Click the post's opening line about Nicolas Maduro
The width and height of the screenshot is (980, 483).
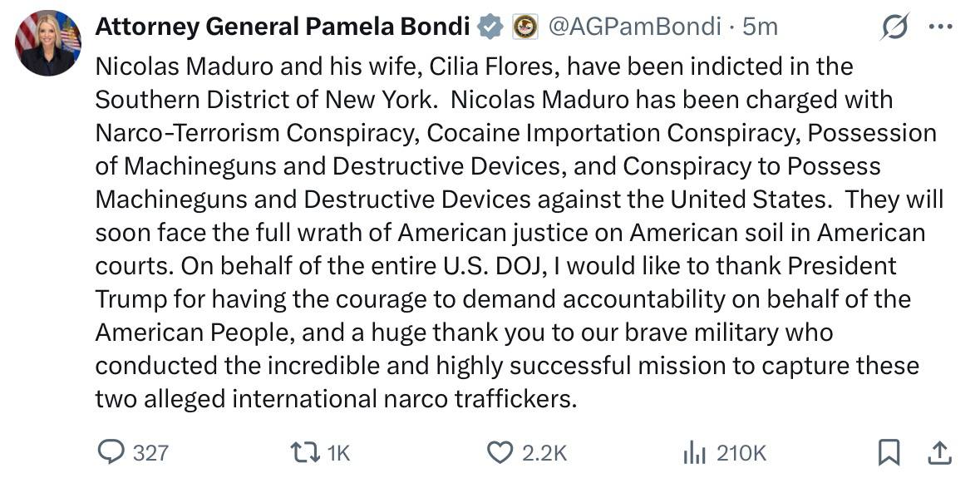point(474,65)
